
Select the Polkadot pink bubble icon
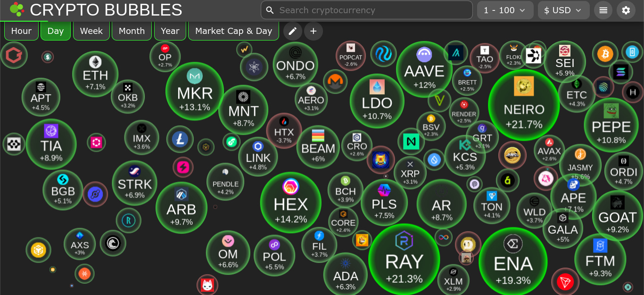coord(96,142)
